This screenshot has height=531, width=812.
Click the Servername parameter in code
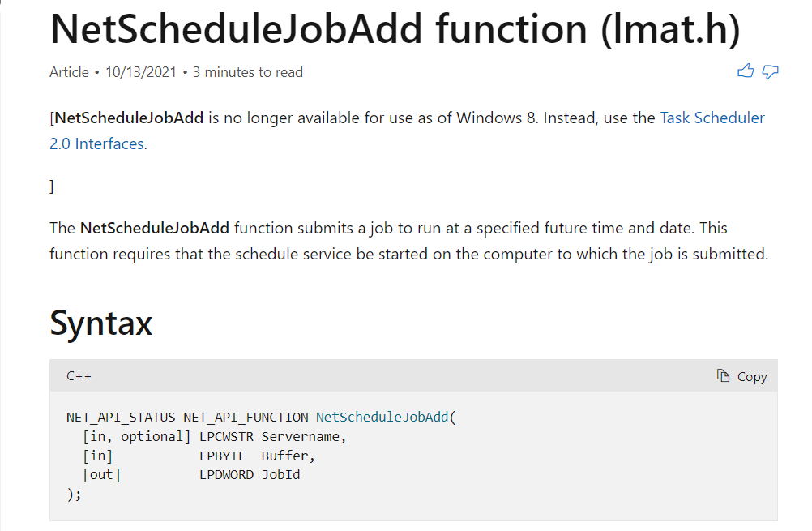(301, 437)
